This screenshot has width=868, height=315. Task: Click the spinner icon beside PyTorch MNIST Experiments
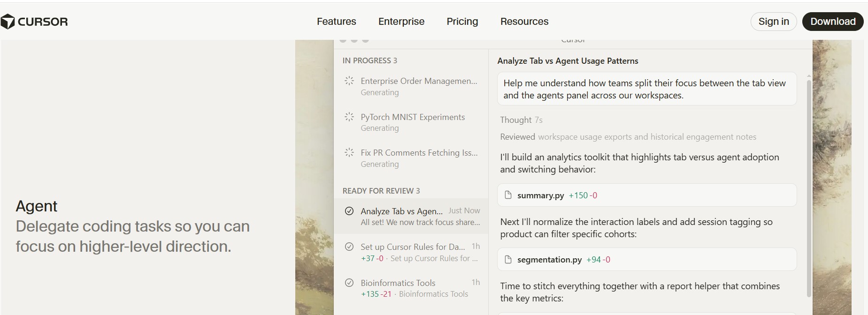click(349, 117)
